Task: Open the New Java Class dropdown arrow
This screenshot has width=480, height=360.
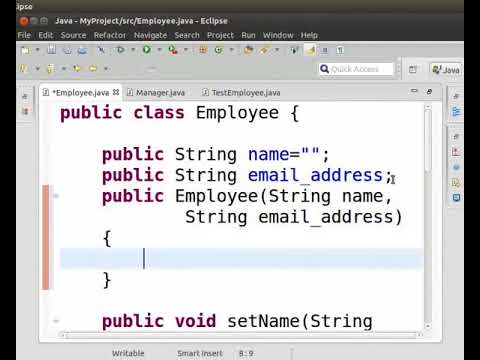Action: [232, 50]
